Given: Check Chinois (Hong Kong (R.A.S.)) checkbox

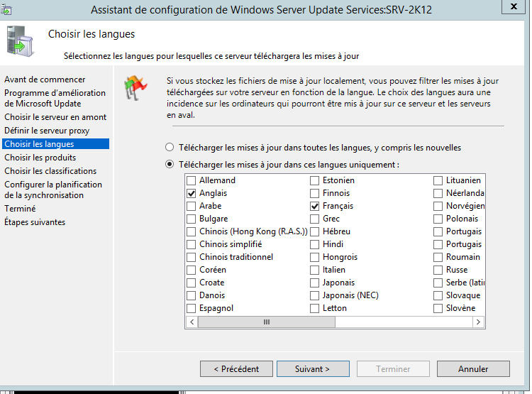Looking at the screenshot, I should (x=192, y=231).
